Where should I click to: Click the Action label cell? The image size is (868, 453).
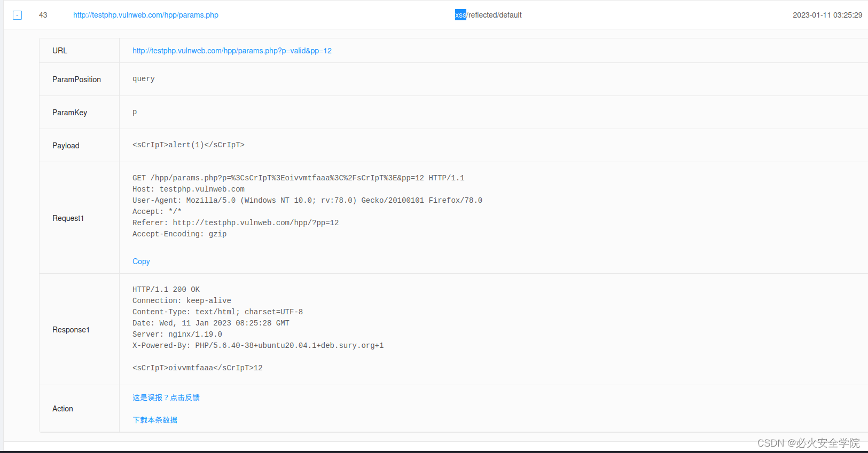[80, 409]
